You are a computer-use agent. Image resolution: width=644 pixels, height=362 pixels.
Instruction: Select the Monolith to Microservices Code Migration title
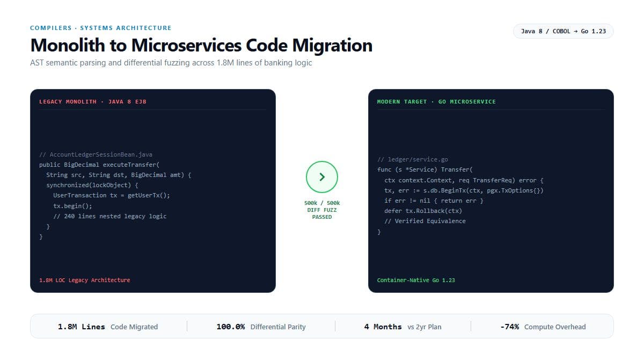tap(201, 45)
